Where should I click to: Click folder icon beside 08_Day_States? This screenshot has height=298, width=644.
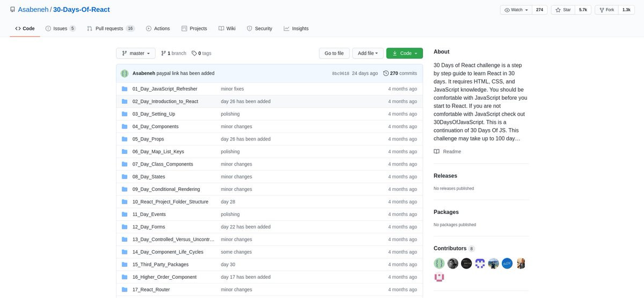tap(125, 177)
